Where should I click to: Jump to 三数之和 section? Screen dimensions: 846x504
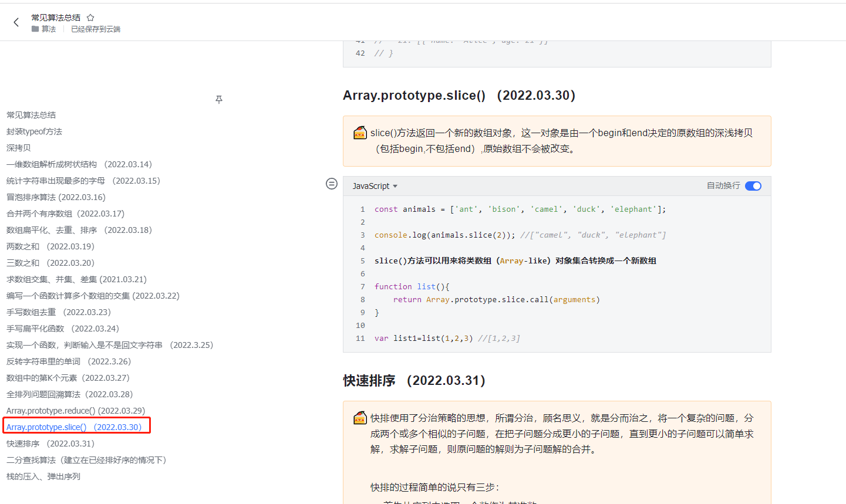(x=50, y=263)
